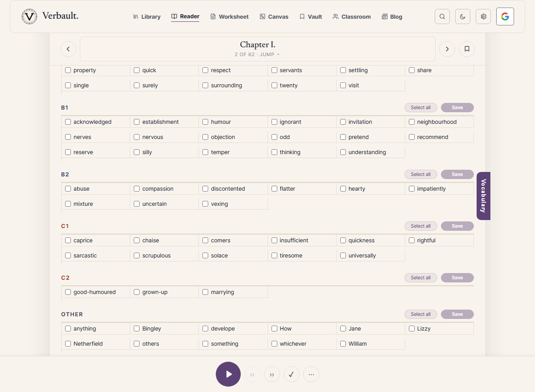Save the OTHER word selection

457,314
